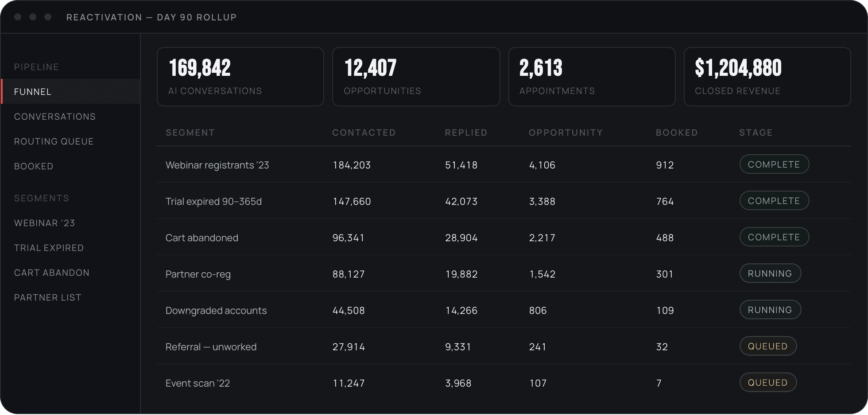Click Queued badge for Event scan '22
This screenshot has height=415, width=868.
click(x=768, y=383)
